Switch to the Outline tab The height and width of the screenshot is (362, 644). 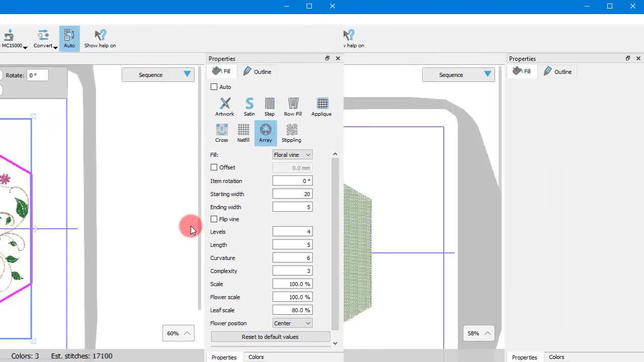click(x=258, y=72)
